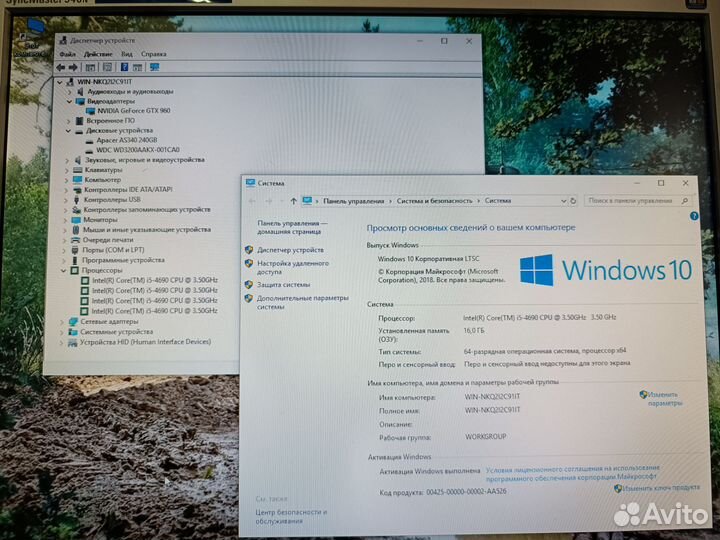
Task: Select Apacer AS340 240GB disk
Action: tap(127, 140)
